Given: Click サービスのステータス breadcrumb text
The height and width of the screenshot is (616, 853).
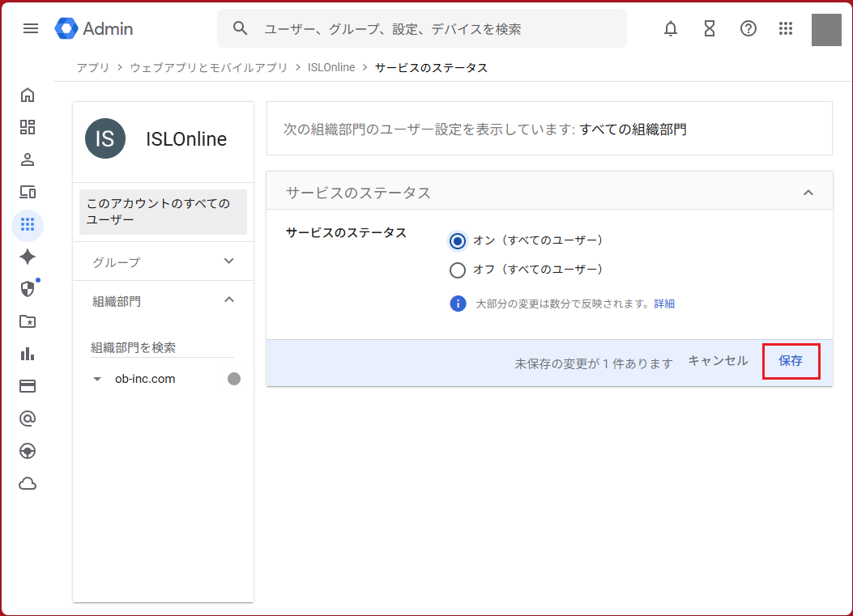Looking at the screenshot, I should tap(432, 67).
